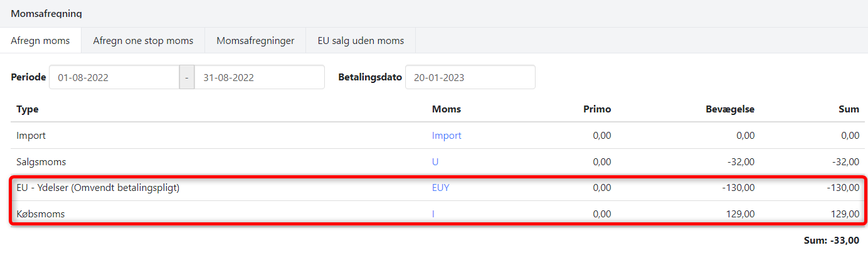The image size is (868, 255).
Task: Click the period end date field 31-08-2022
Action: (x=259, y=78)
